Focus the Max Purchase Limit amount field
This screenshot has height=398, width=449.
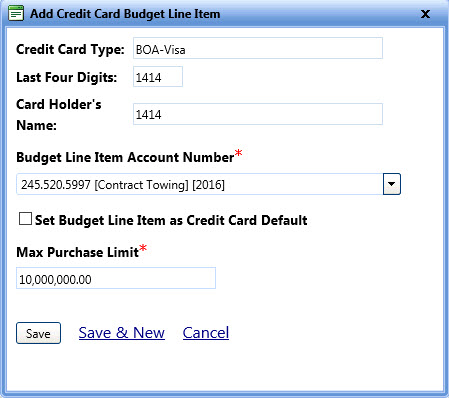point(116,278)
